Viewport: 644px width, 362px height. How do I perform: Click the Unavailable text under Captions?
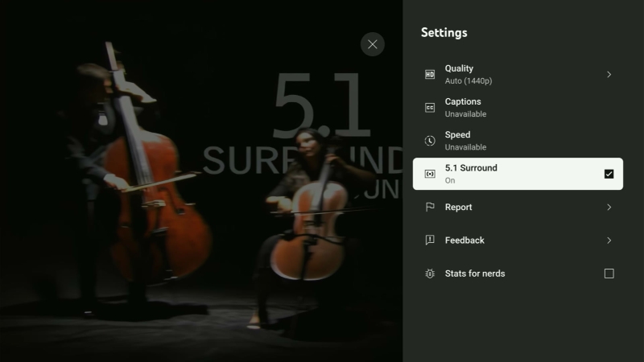click(x=465, y=114)
